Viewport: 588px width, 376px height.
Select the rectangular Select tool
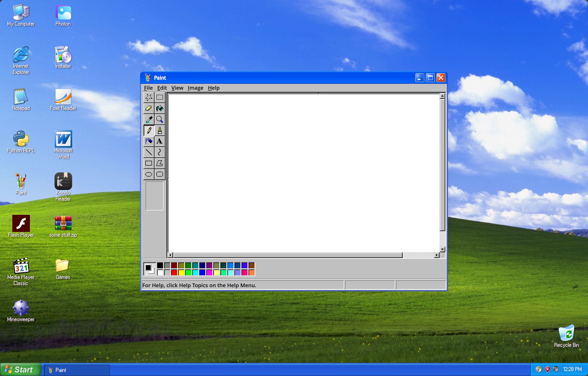(160, 97)
